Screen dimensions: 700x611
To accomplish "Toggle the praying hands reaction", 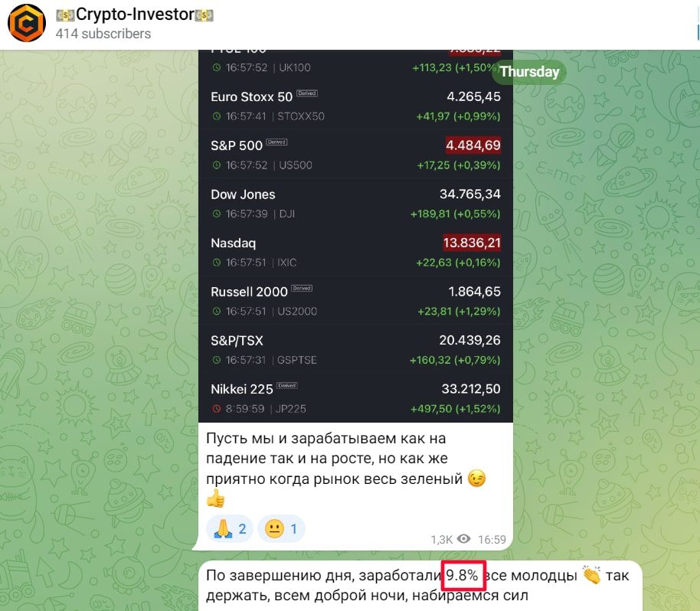I will (x=230, y=529).
